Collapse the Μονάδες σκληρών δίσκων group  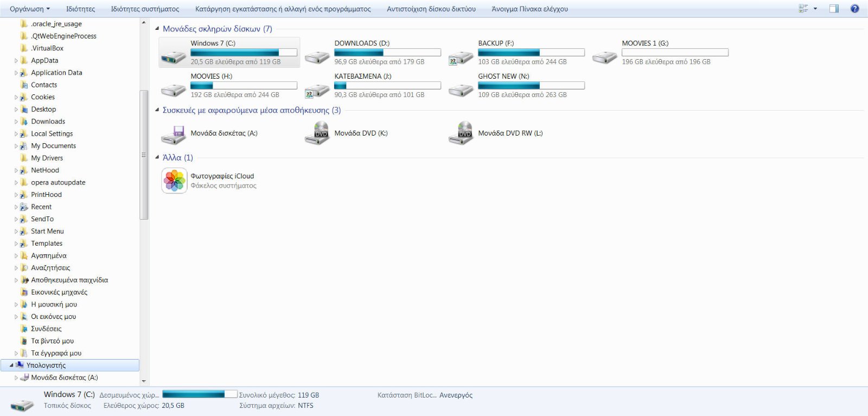tap(157, 29)
